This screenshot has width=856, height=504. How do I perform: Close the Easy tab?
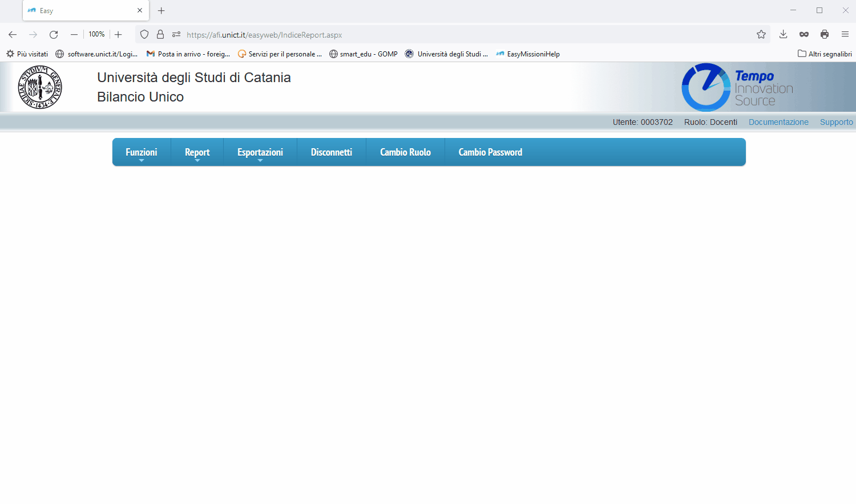click(140, 11)
